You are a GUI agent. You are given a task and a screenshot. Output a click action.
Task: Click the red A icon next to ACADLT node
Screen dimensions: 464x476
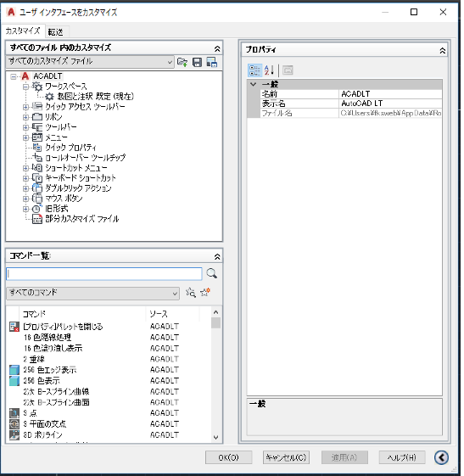tap(25, 76)
